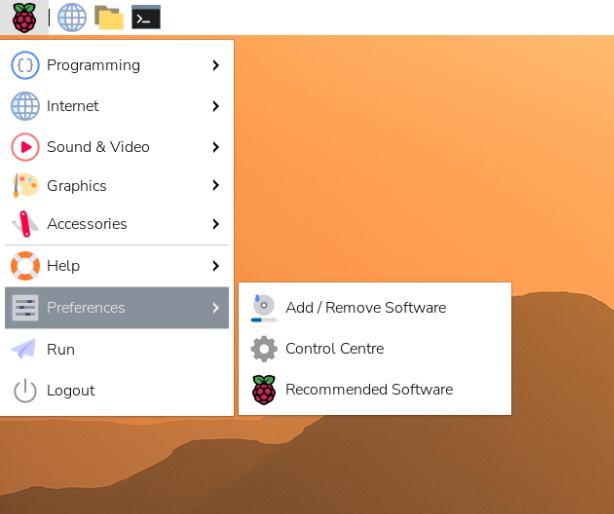Click the Programming curly braces icon
This screenshot has width=614, height=514.
(x=25, y=65)
